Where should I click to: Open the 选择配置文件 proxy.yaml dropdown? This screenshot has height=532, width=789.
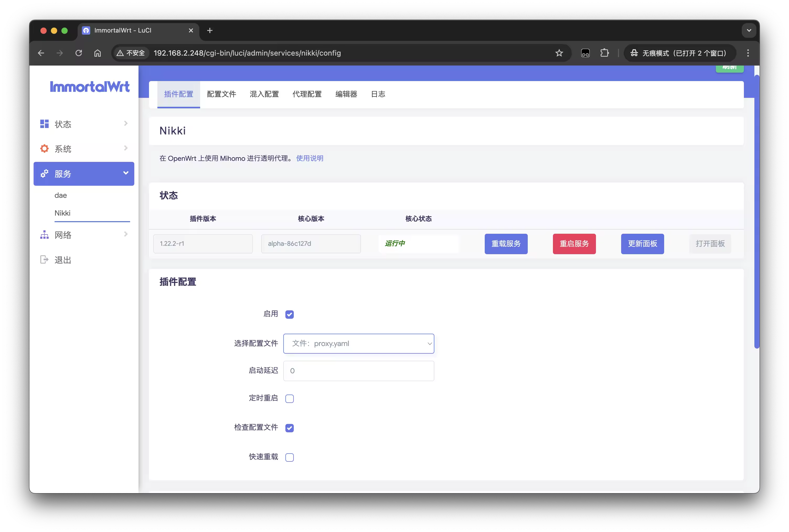click(x=359, y=343)
